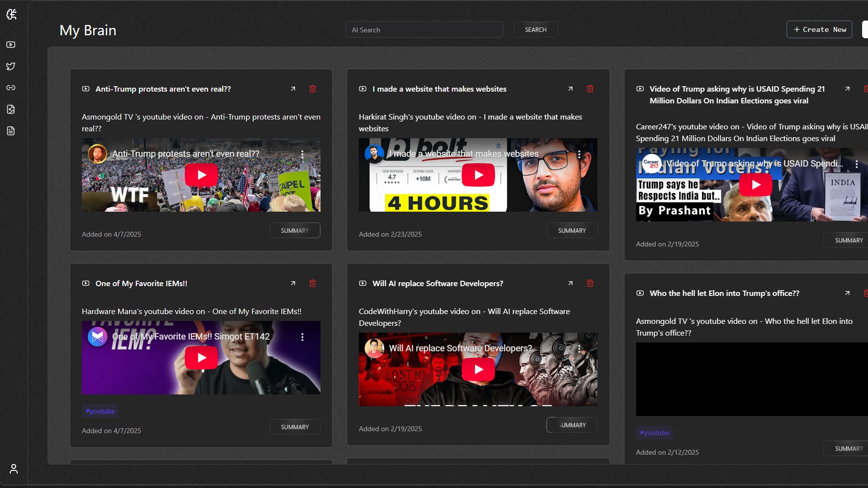The image size is (868, 488).
Task: Open SUMMARY for 'I made a website' card
Action: (x=572, y=230)
